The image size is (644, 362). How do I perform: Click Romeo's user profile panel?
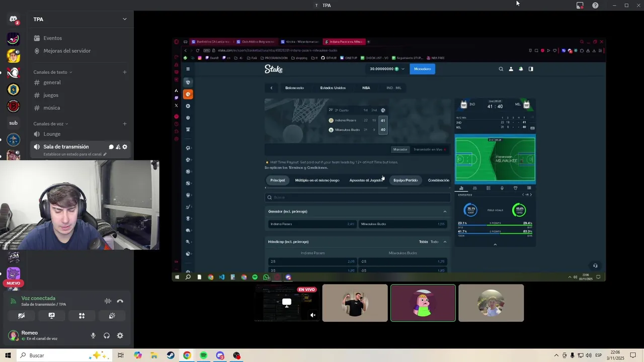point(45,335)
